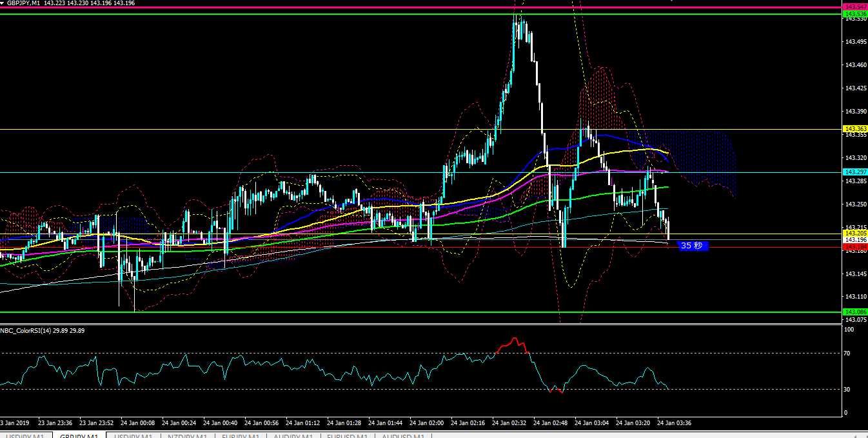Click the RSI scale value 30
The height and width of the screenshot is (438, 868).
point(848,390)
